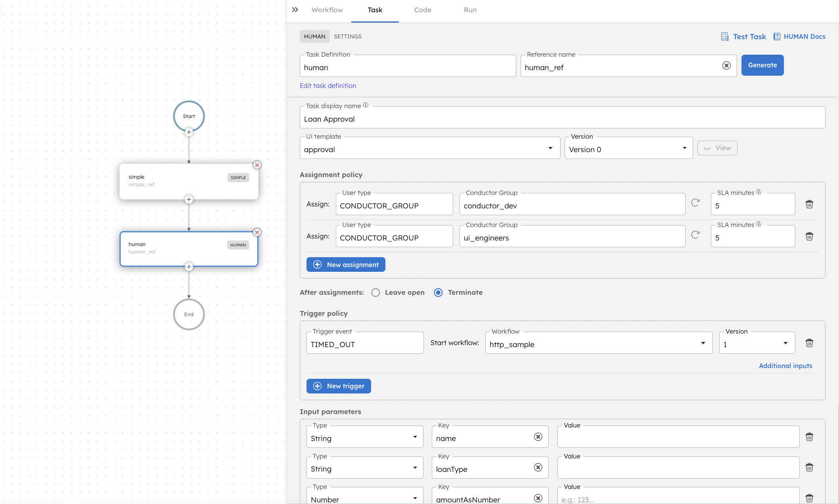
Task: Add a New trigger
Action: tap(339, 386)
